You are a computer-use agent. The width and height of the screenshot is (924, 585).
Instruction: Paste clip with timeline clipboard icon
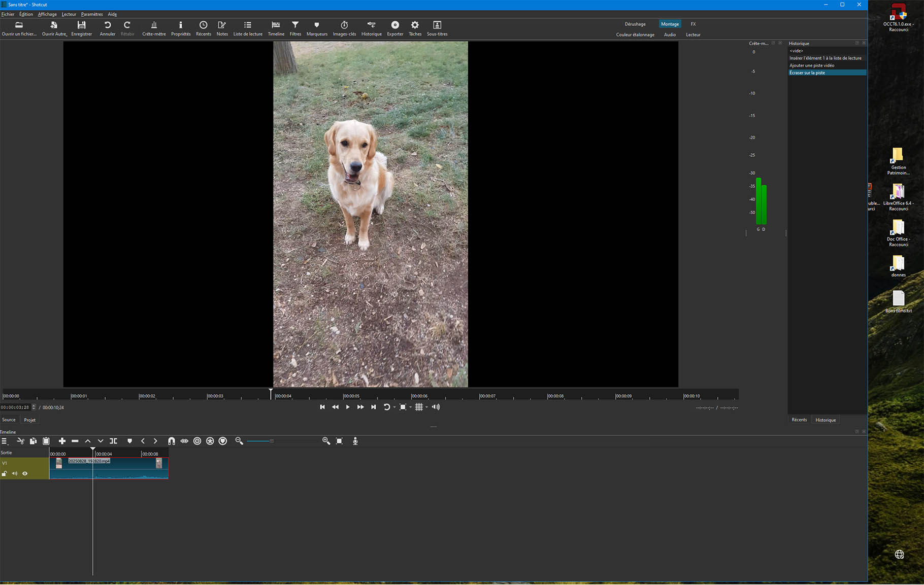46,441
